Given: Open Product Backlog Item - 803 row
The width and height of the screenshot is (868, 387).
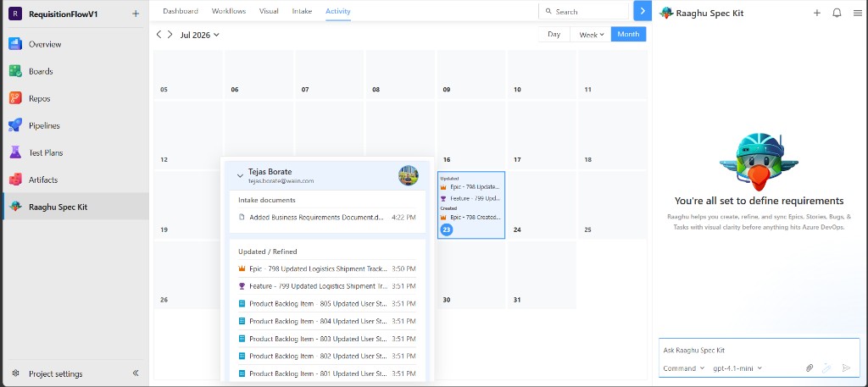Looking at the screenshot, I should pyautogui.click(x=327, y=339).
